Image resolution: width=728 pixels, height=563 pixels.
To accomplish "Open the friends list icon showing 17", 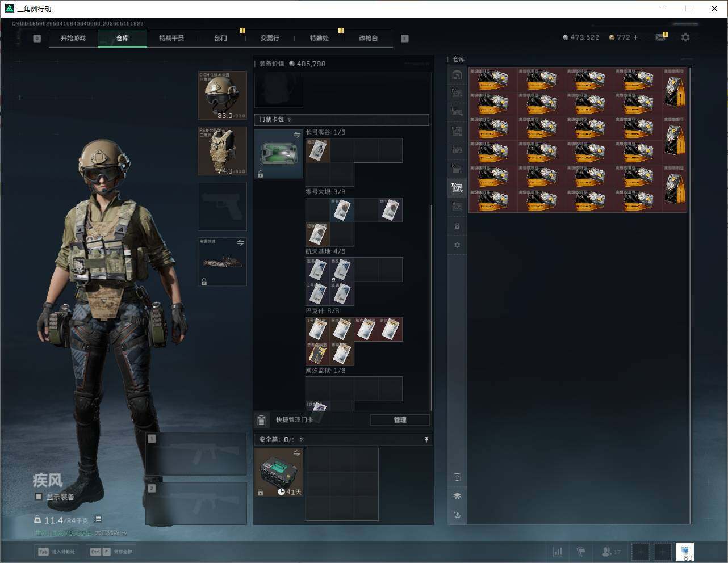I will point(610,552).
